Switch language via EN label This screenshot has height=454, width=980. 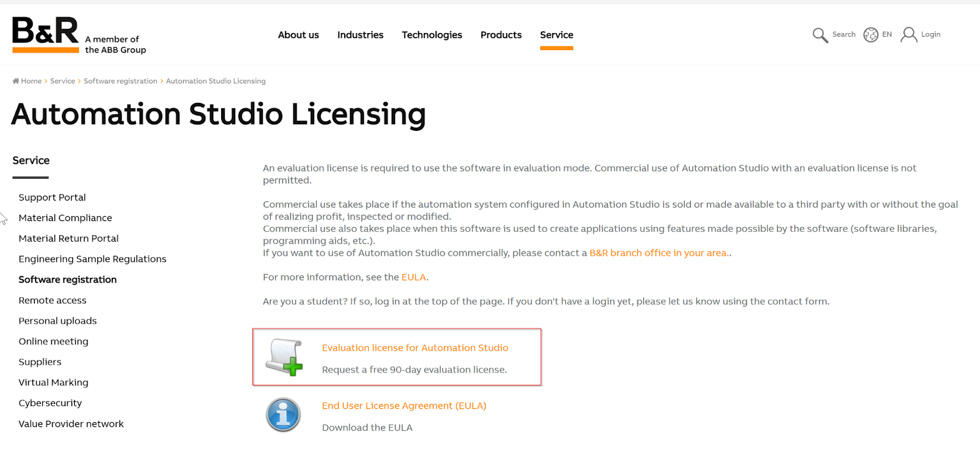(x=887, y=34)
